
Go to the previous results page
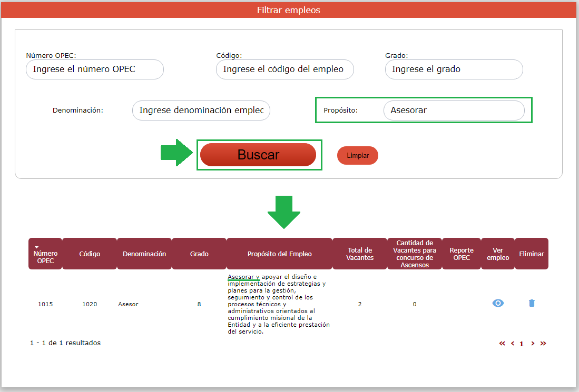[x=512, y=344]
